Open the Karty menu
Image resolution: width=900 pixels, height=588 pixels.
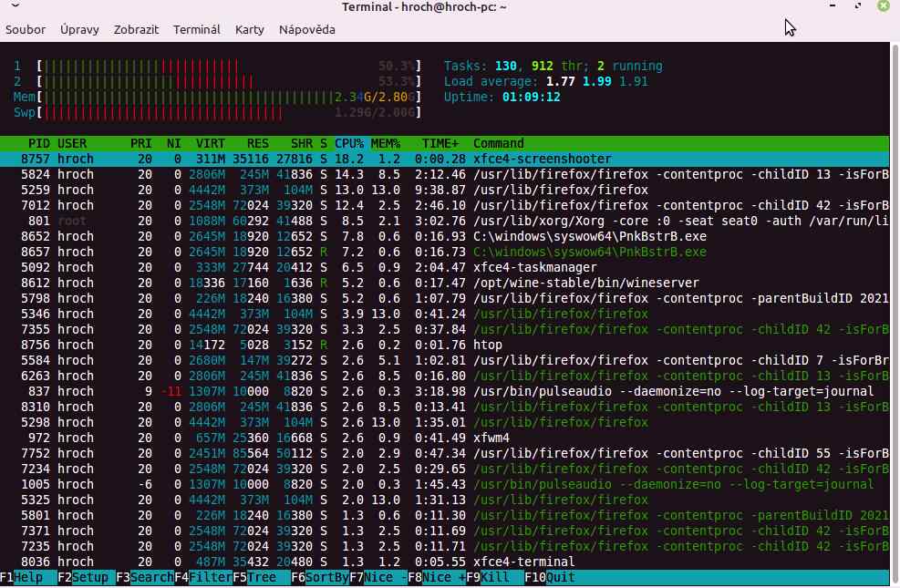pos(249,29)
